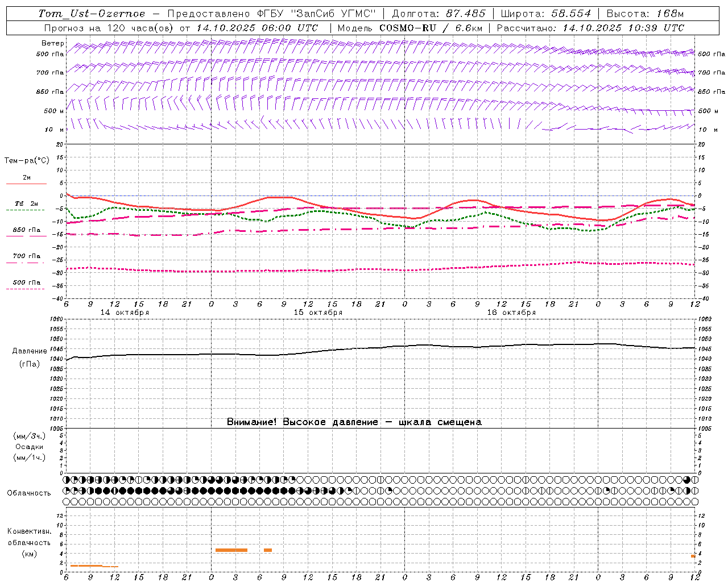Click the "Осадки" precipitation label
The height and width of the screenshot is (582, 728).
[29, 447]
